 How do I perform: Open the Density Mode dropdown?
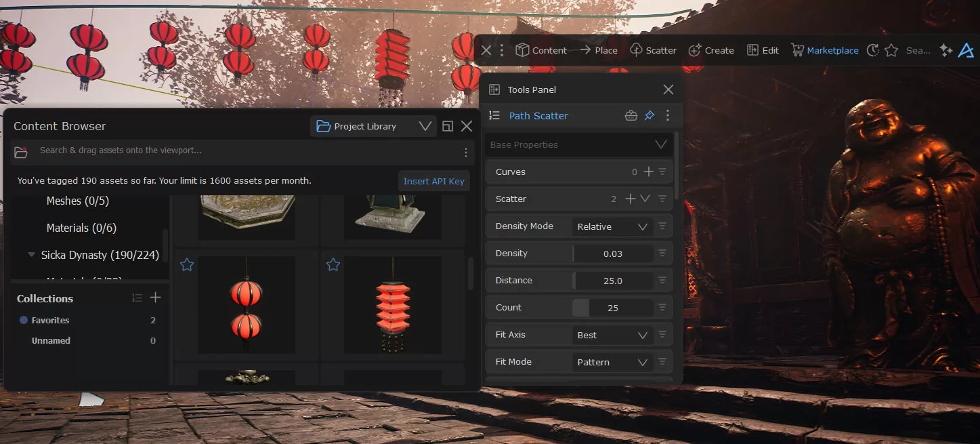point(612,226)
